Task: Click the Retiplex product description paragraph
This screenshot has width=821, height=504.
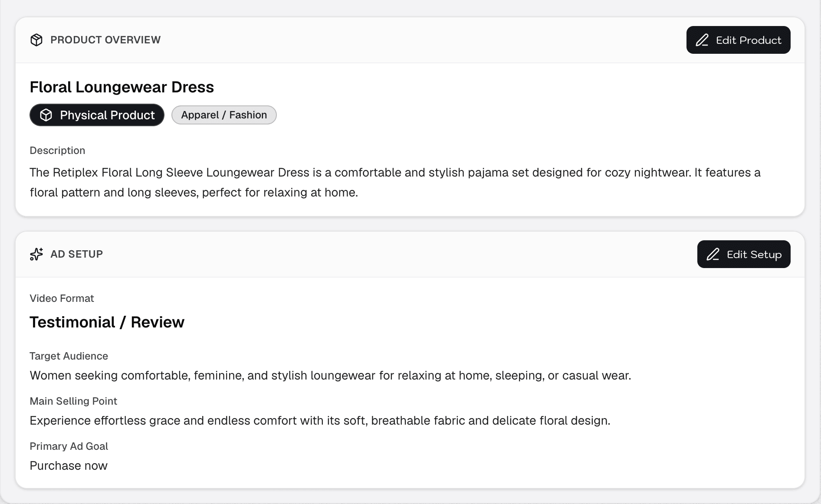Action: pyautogui.click(x=395, y=182)
